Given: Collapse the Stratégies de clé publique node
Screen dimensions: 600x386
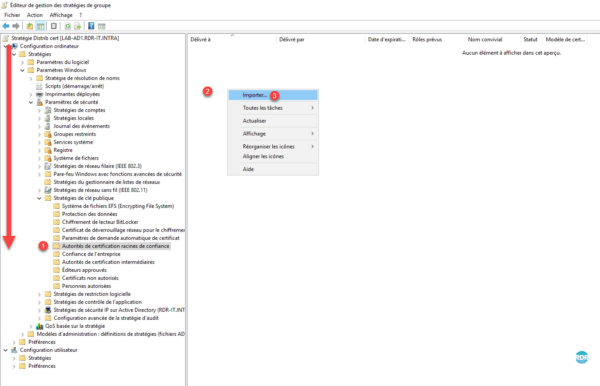Looking at the screenshot, I should point(39,198).
